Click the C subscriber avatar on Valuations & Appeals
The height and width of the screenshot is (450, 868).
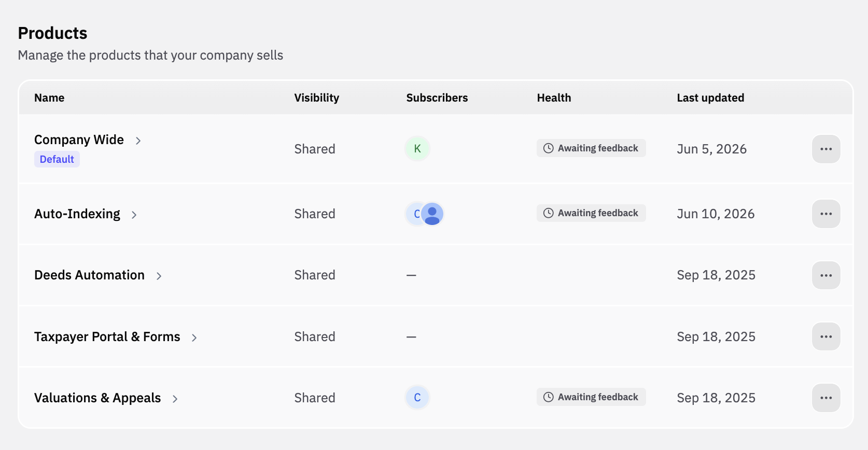(x=417, y=398)
